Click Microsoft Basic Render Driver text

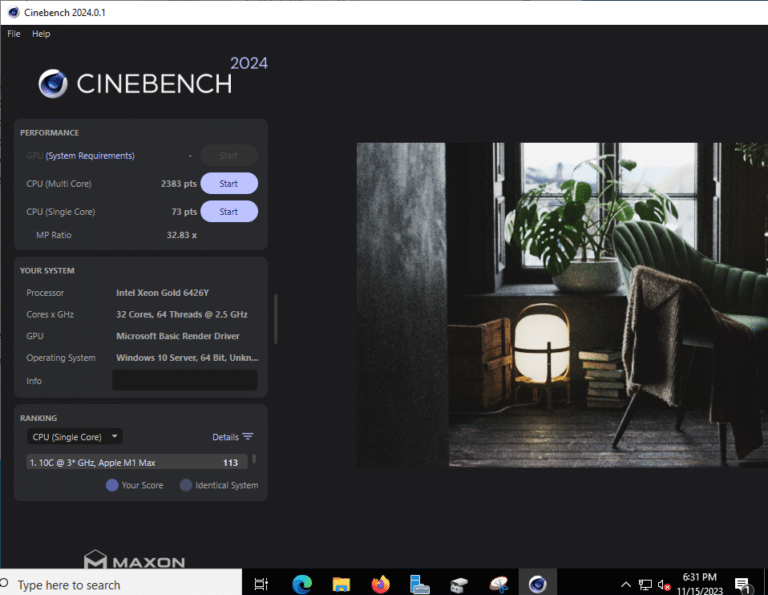click(x=178, y=336)
